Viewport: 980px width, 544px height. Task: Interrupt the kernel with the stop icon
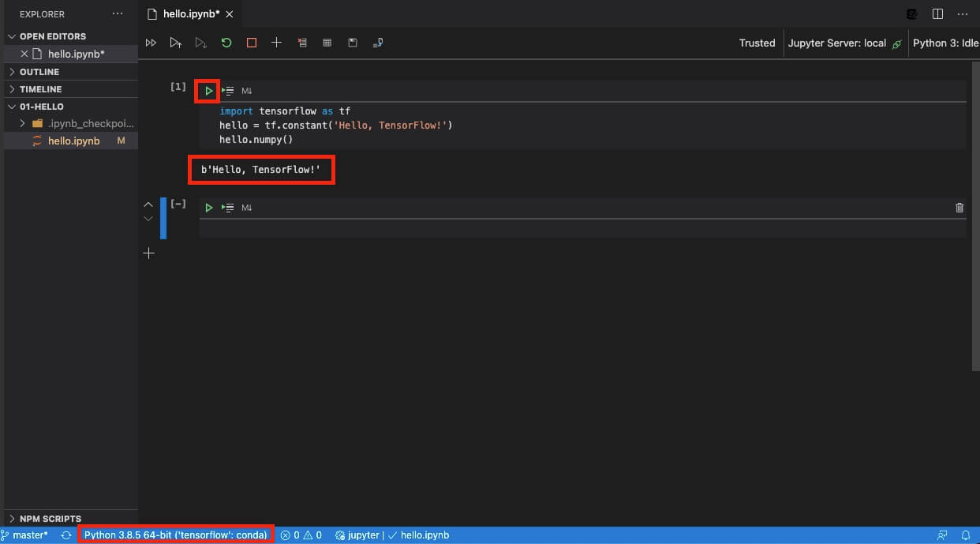click(x=252, y=43)
